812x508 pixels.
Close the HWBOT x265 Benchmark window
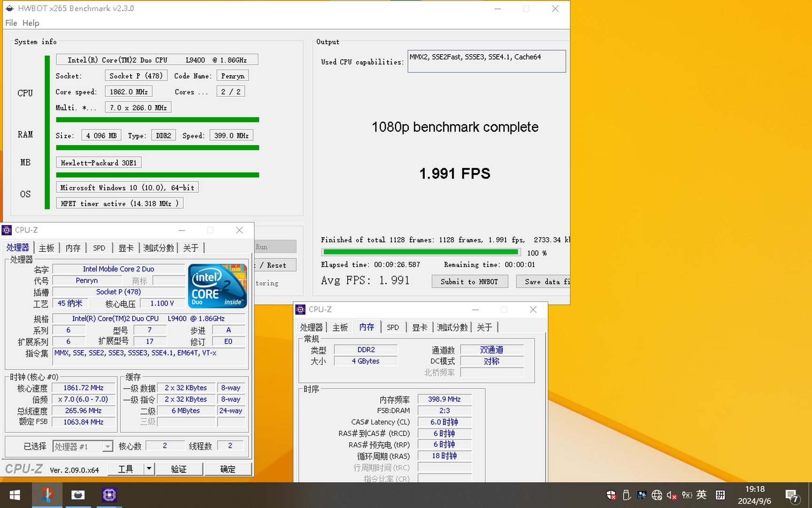[555, 8]
